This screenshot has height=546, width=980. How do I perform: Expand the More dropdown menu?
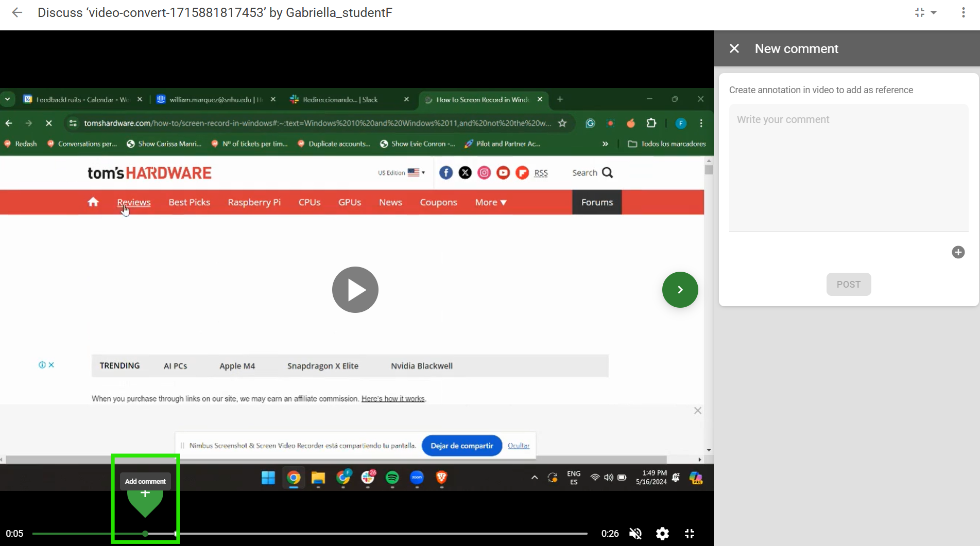(491, 202)
